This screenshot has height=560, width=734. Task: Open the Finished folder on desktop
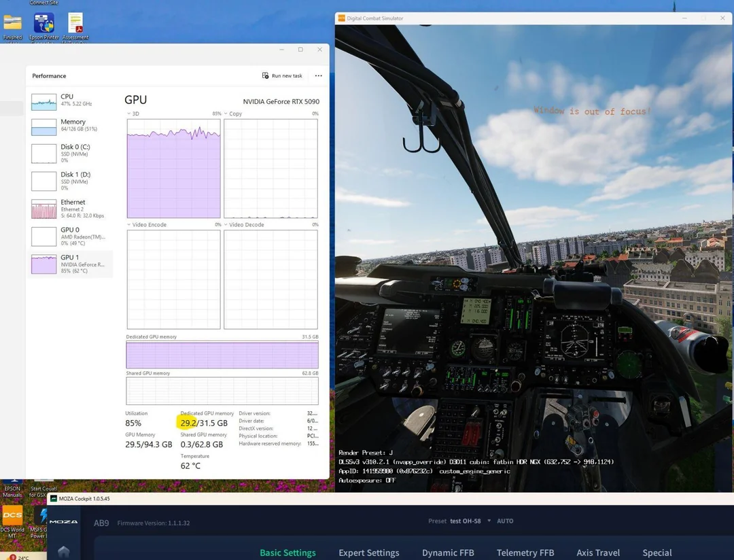click(13, 27)
